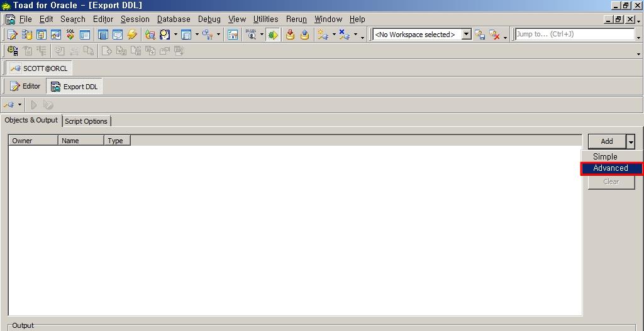The height and width of the screenshot is (331, 644).
Task: Click the lightning bolt toolbar icon
Action: (132, 35)
